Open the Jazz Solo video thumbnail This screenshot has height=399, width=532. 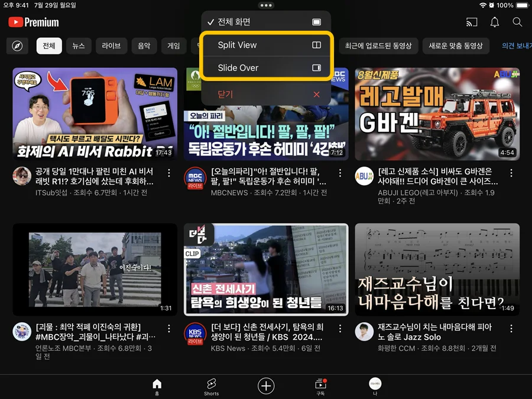[437, 270]
